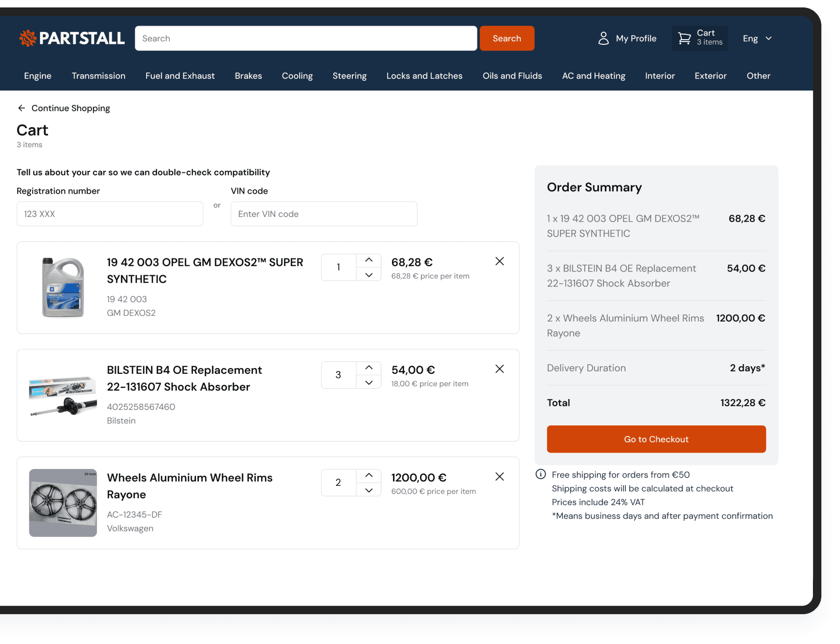The image size is (840, 644).
Task: Increase quantity of Wheel Rims Rayone
Action: coord(369,476)
